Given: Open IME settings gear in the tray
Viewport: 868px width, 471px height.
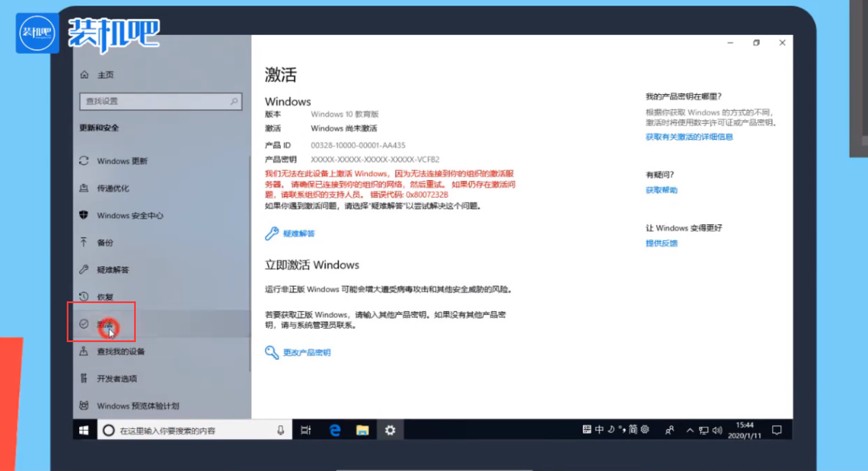Looking at the screenshot, I should tap(645, 430).
